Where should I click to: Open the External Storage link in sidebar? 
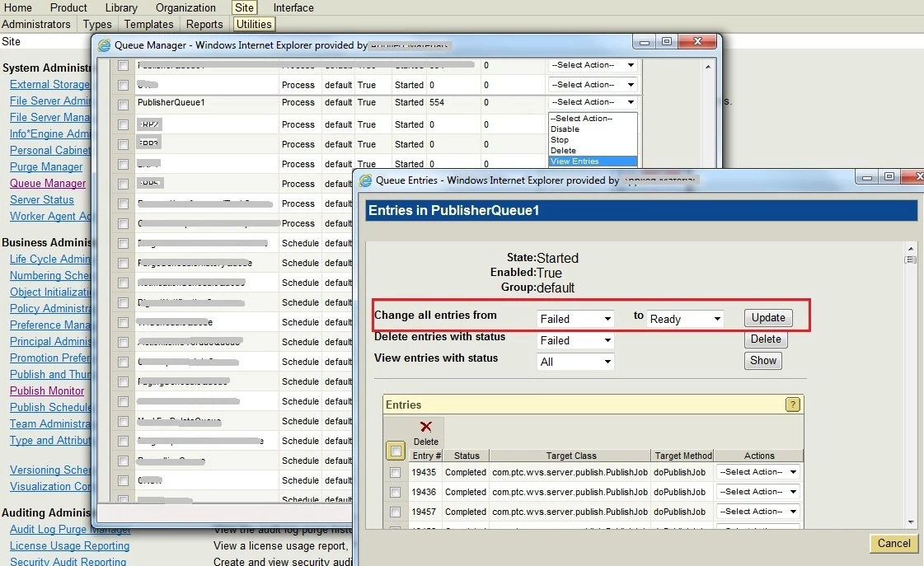[x=50, y=84]
